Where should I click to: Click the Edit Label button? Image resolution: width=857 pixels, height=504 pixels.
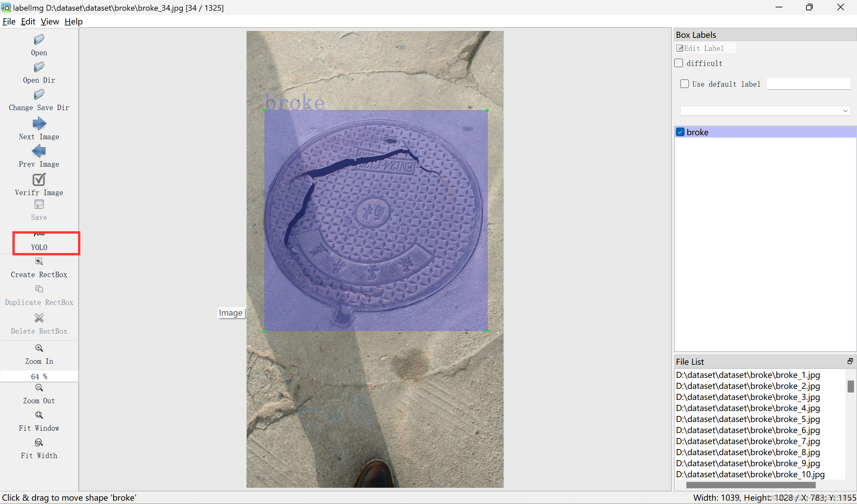(705, 48)
